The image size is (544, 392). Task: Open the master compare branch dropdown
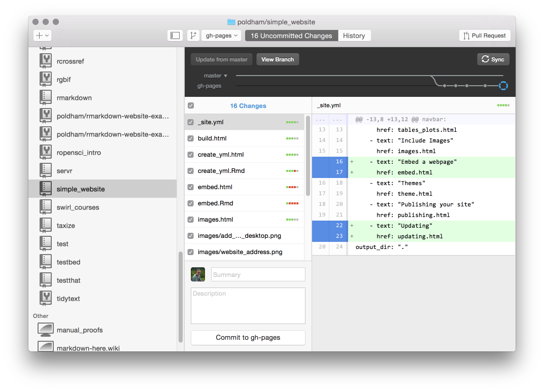[x=216, y=76]
